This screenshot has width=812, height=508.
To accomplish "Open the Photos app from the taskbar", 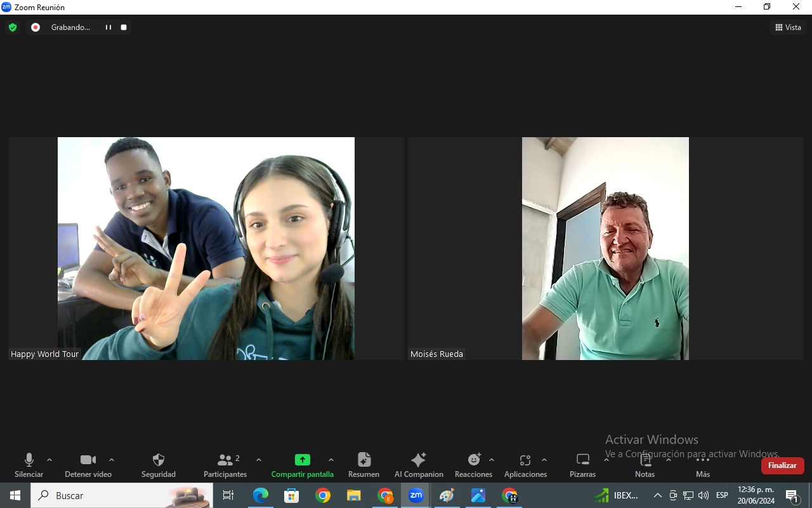I will point(478,495).
